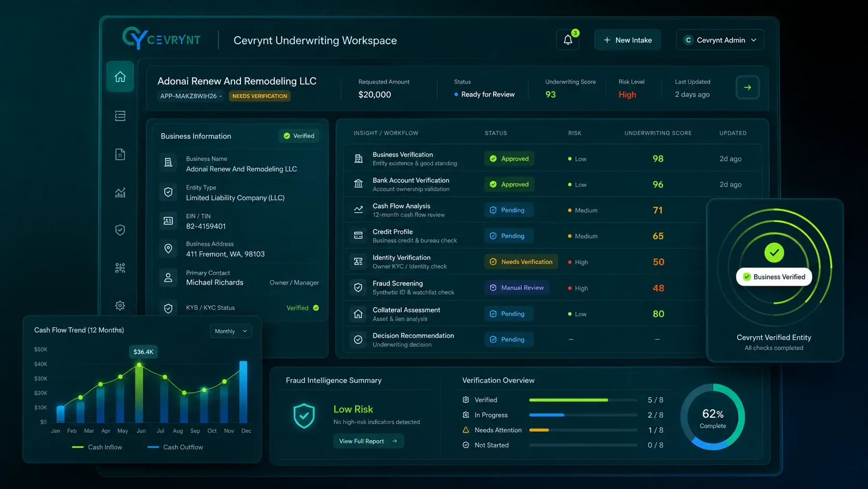Open application details arrow button
Viewport: 868px width, 489px height.
[x=748, y=87]
